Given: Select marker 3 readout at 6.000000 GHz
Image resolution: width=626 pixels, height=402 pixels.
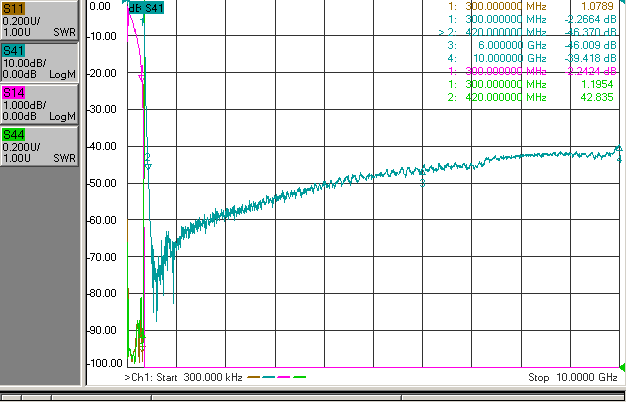Looking at the screenshot, I should (x=532, y=45).
